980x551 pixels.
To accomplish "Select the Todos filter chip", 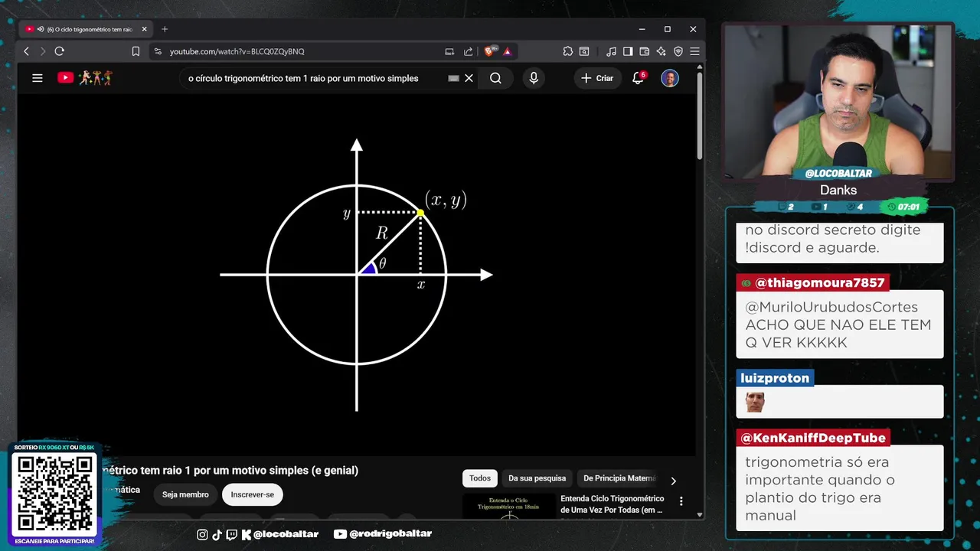I will [x=480, y=478].
